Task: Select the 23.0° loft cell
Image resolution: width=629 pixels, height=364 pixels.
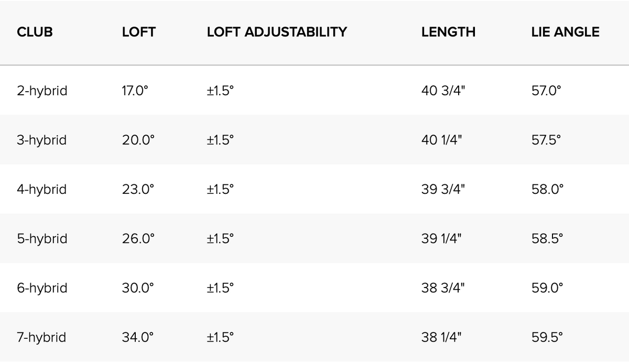Action: (138, 189)
